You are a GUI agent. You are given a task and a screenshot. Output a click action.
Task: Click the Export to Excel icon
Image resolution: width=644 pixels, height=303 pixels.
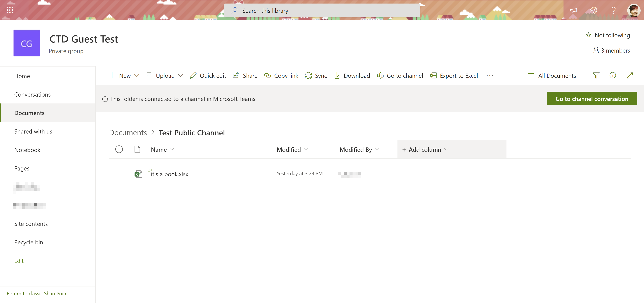[x=433, y=75]
